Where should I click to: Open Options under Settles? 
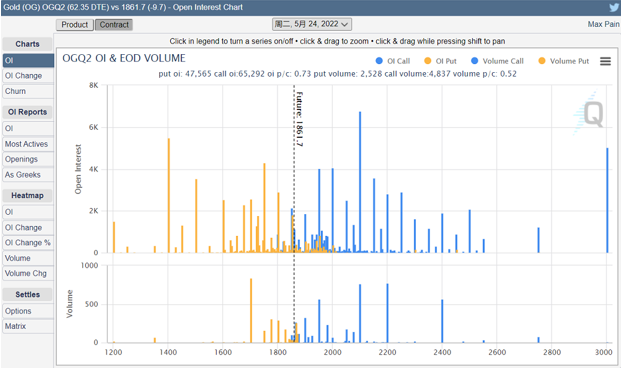click(28, 311)
